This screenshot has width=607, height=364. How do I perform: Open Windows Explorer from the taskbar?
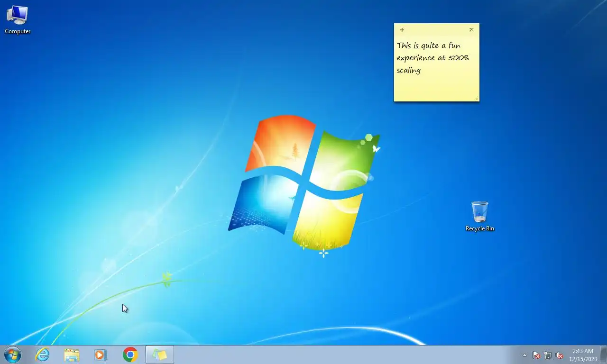pyautogui.click(x=72, y=355)
